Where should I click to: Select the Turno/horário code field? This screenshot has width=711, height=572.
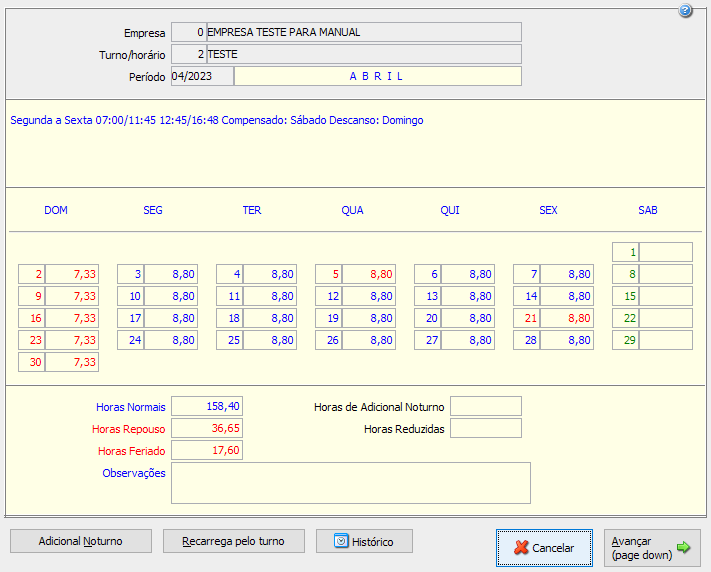coord(188,54)
